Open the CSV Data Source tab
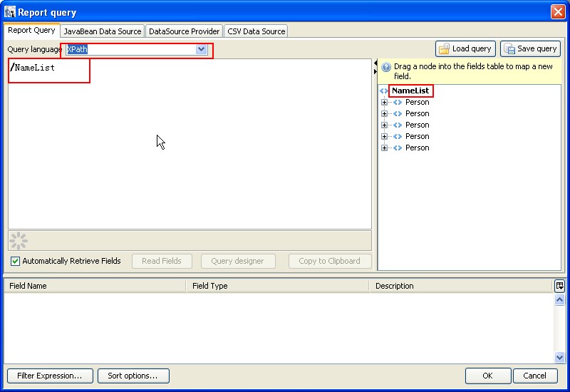570x392 pixels. 256,31
